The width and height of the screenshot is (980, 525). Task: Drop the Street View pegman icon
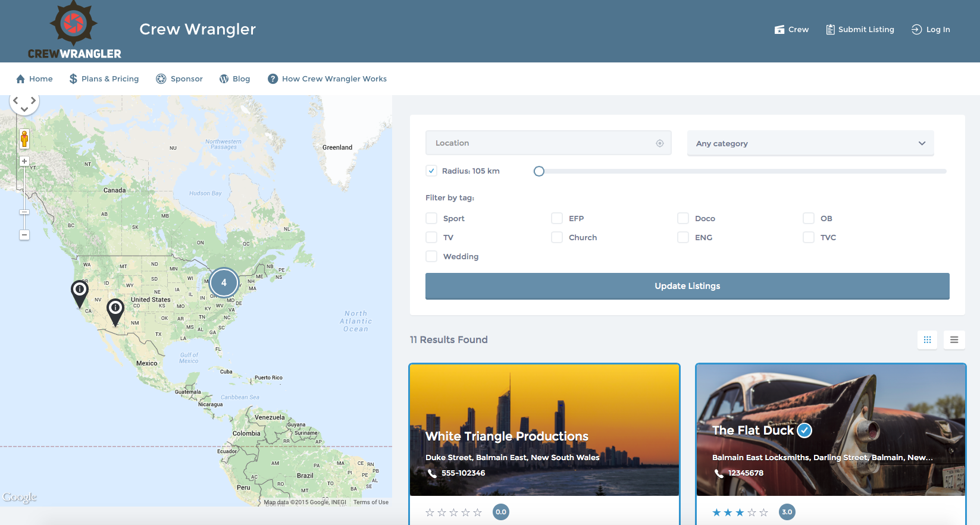click(x=24, y=139)
